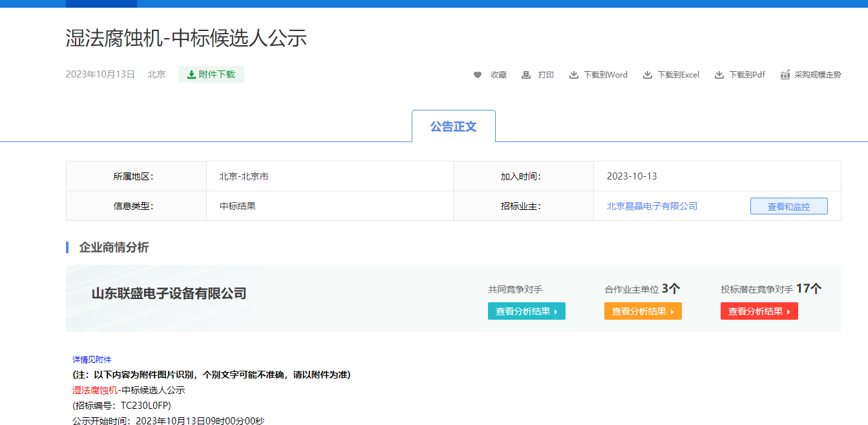Click the page title 湿法腐蚀机-中标候选人公示
The image size is (868, 425).
[x=186, y=39]
